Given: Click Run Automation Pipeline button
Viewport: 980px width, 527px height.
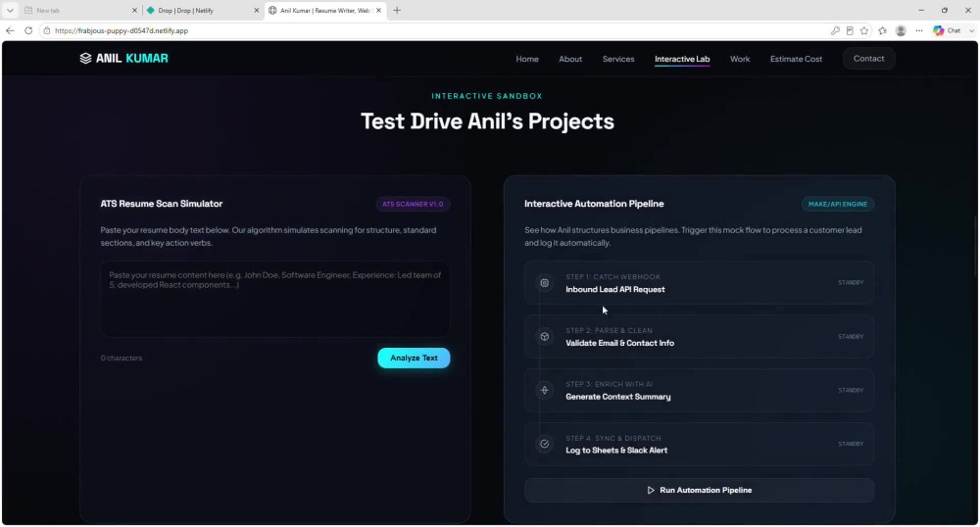Looking at the screenshot, I should [699, 490].
